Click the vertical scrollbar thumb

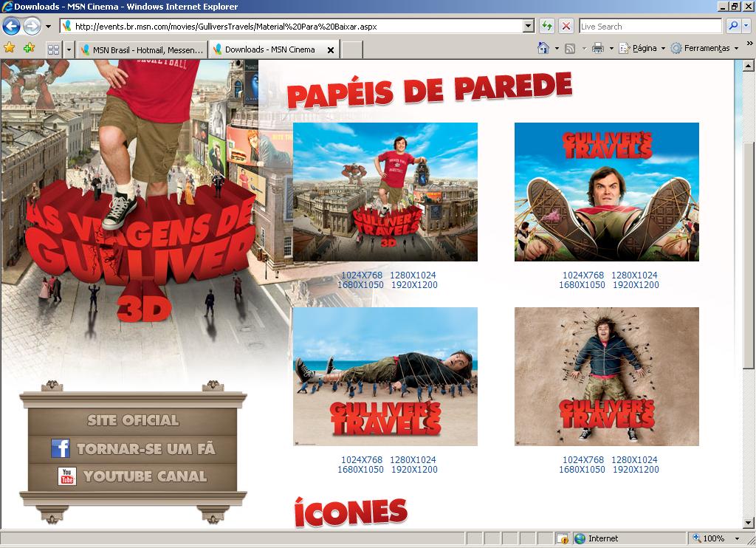(749, 256)
